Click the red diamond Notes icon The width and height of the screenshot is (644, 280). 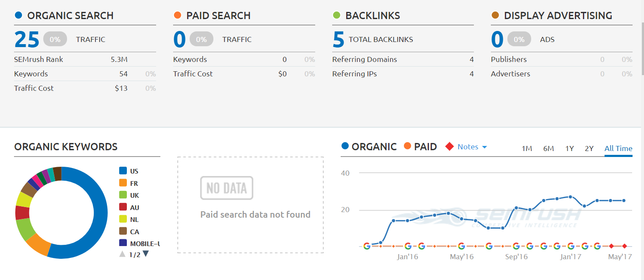pyautogui.click(x=449, y=147)
